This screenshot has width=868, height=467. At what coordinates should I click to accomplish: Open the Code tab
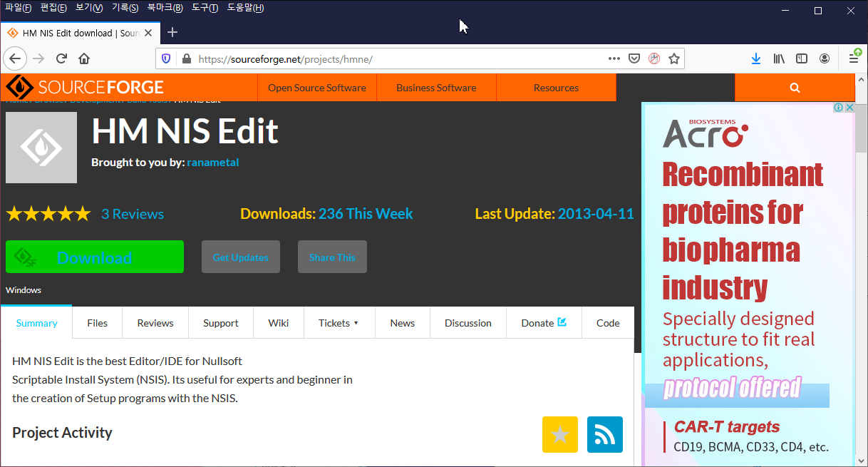(608, 323)
